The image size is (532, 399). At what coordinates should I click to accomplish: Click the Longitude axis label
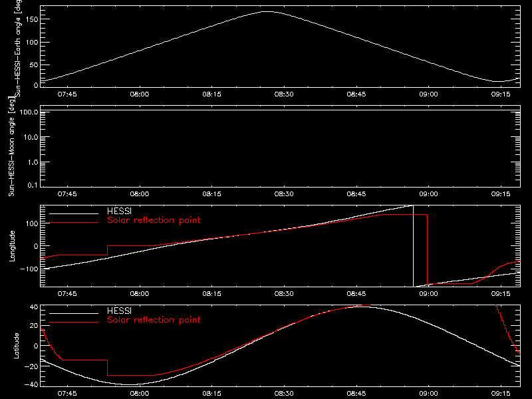coord(12,246)
